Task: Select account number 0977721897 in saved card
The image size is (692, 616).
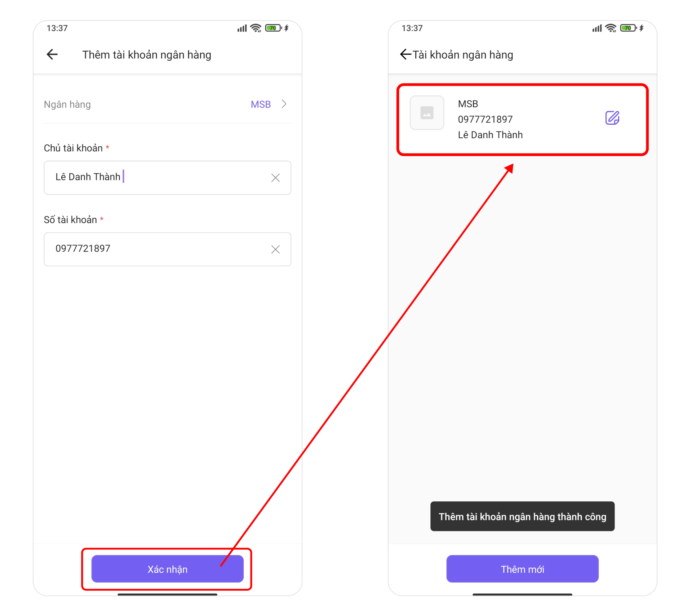Action: point(485,119)
